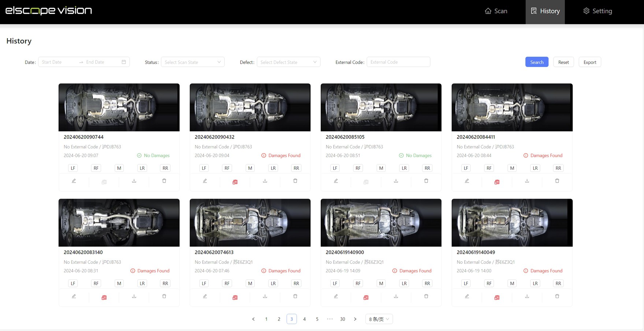Image resolution: width=644 pixels, height=331 pixels.
Task: Open underbody thumbnail of scan 20240619140049
Action: (512, 223)
